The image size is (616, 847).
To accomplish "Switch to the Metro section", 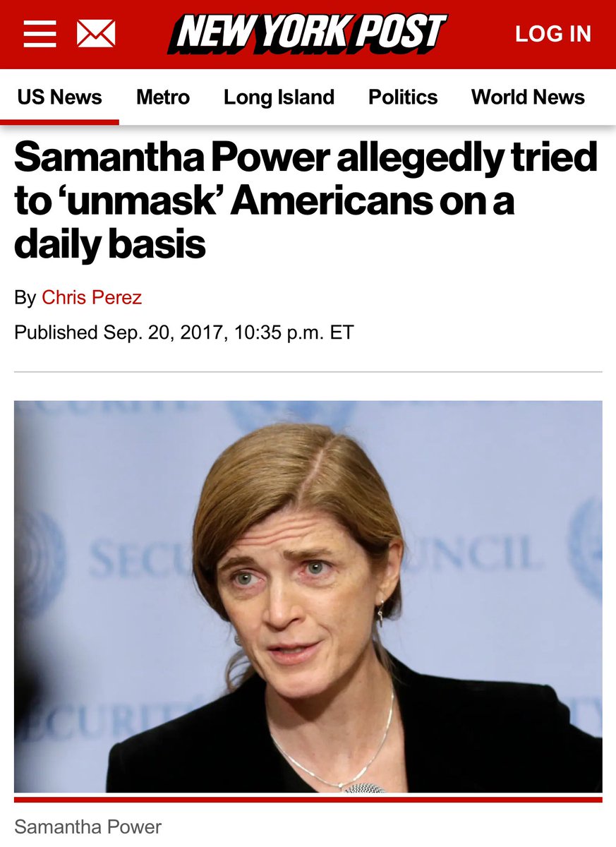I will (163, 97).
